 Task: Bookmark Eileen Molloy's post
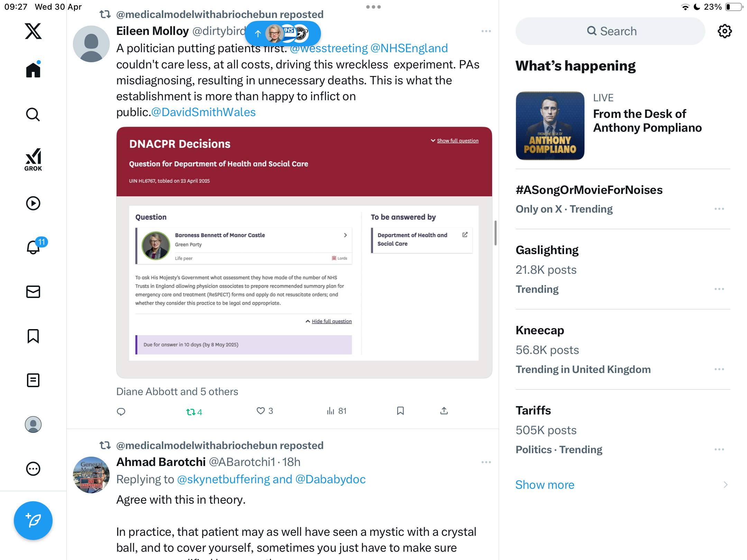point(400,411)
